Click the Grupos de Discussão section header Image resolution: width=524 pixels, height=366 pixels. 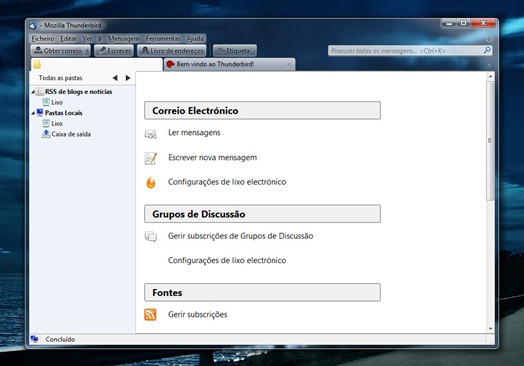[262, 214]
